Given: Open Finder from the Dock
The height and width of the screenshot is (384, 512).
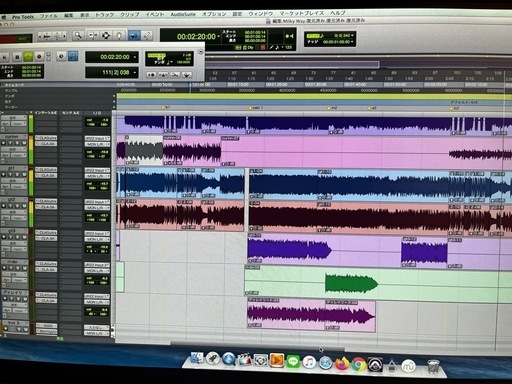Looking at the screenshot, I should pos(197,359).
